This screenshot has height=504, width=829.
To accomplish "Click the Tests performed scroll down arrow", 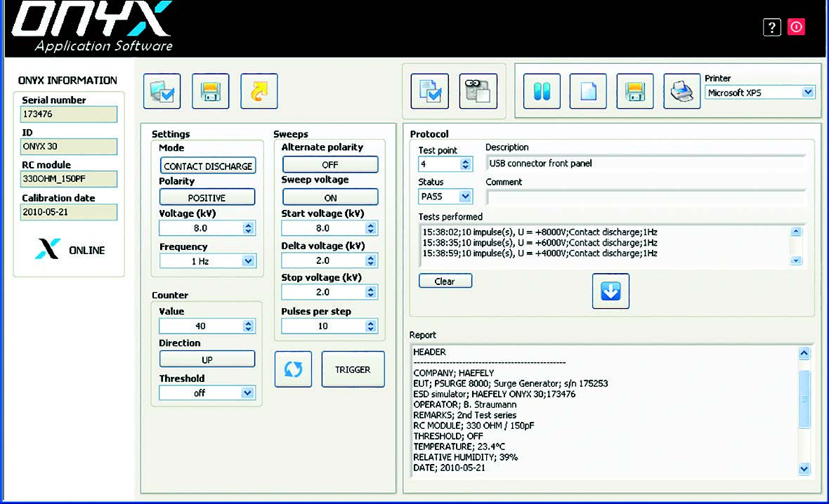I will [x=796, y=260].
